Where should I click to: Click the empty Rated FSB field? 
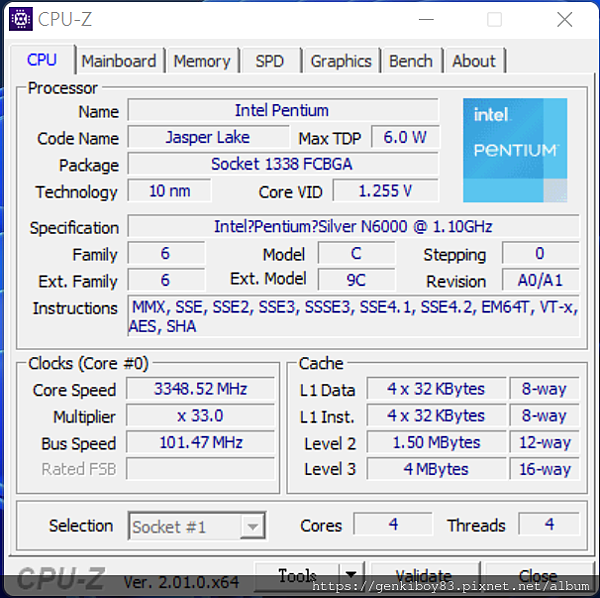(201, 469)
